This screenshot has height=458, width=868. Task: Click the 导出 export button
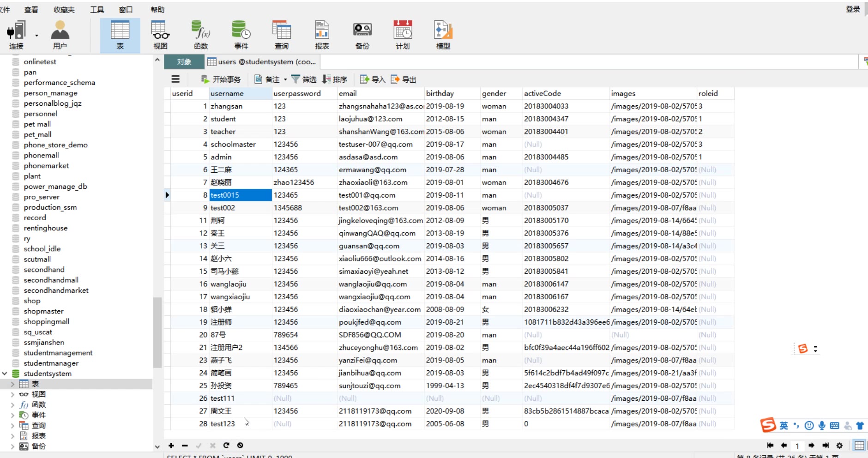[x=404, y=79]
